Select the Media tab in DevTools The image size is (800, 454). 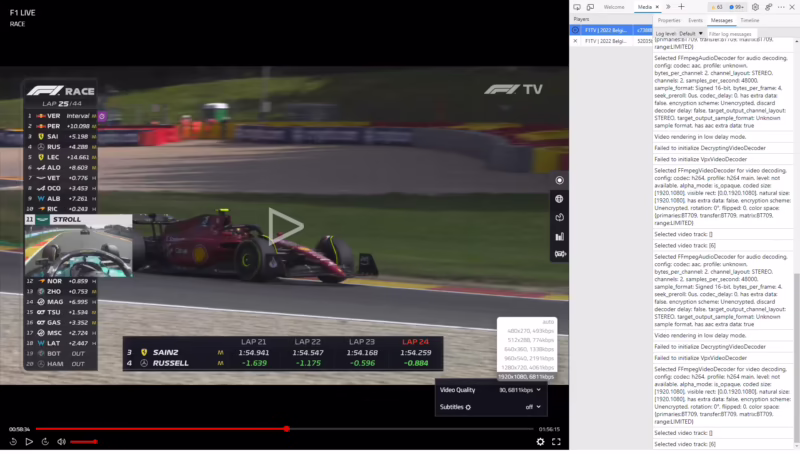click(x=644, y=7)
